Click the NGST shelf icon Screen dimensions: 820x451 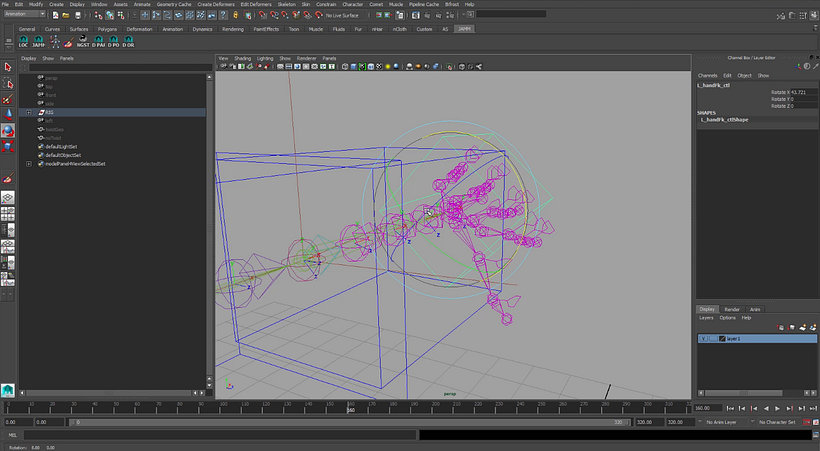pyautogui.click(x=83, y=43)
